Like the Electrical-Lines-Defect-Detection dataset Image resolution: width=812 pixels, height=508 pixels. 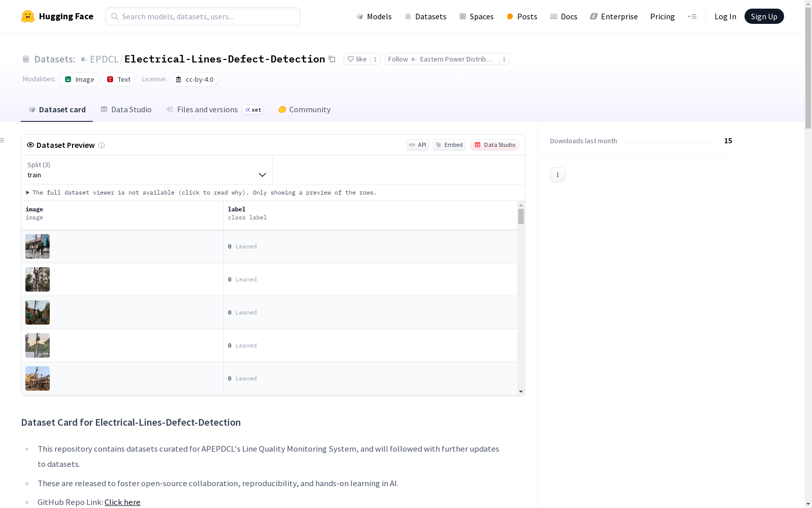[357, 59]
